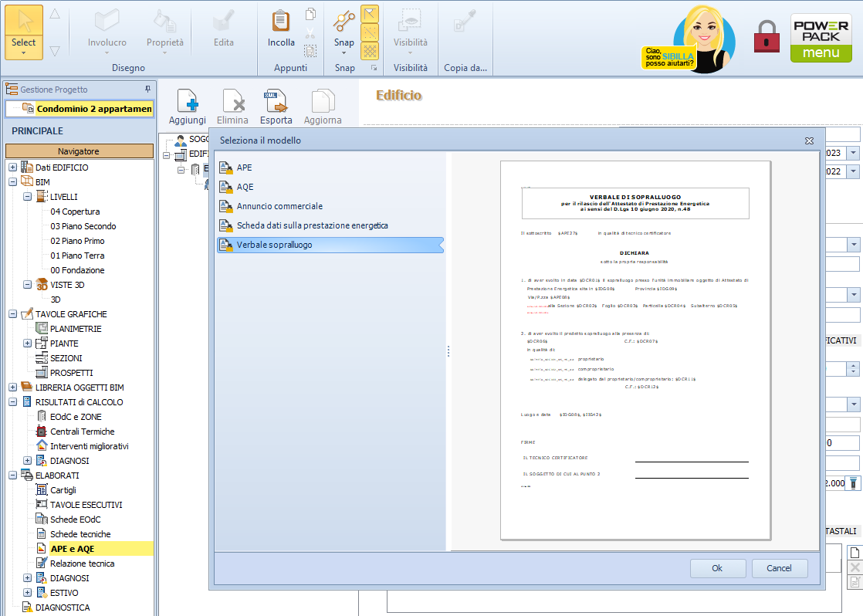The image size is (863, 616).
Task: Toggle the grid snap mode button
Action: (x=371, y=51)
